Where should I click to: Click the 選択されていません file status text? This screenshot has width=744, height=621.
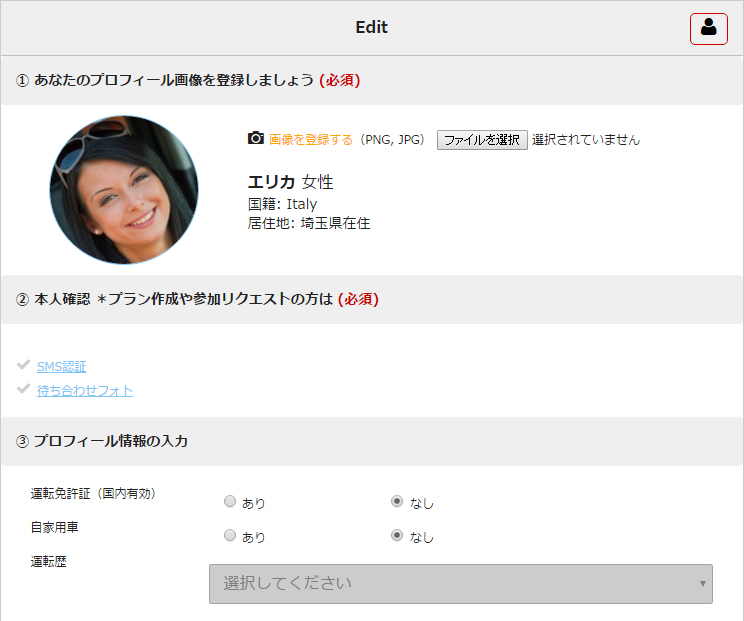click(586, 140)
